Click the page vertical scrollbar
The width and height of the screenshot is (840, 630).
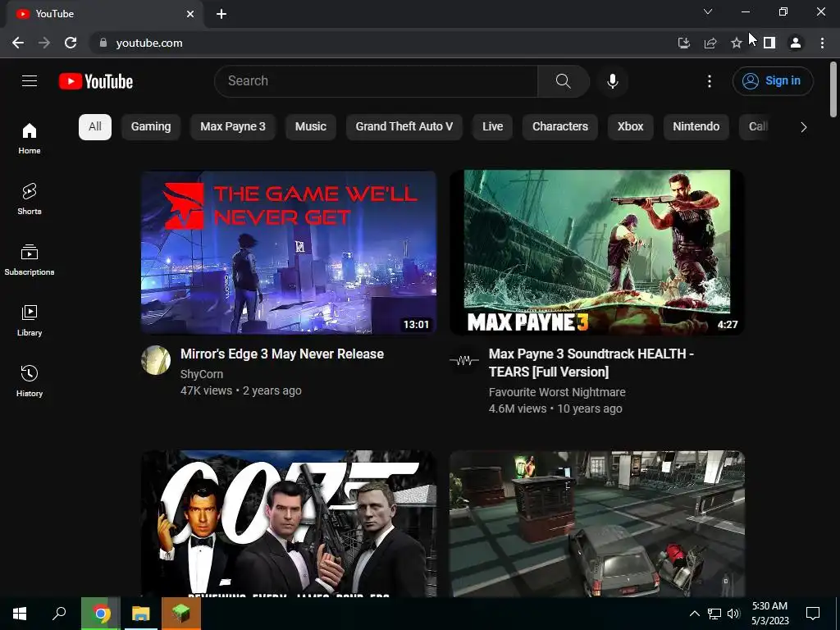pos(833,89)
